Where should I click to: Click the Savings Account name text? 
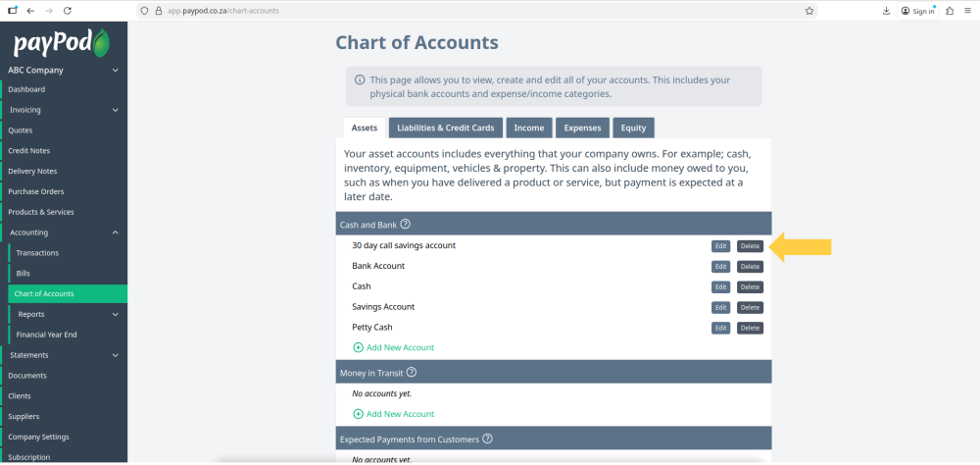(x=383, y=307)
